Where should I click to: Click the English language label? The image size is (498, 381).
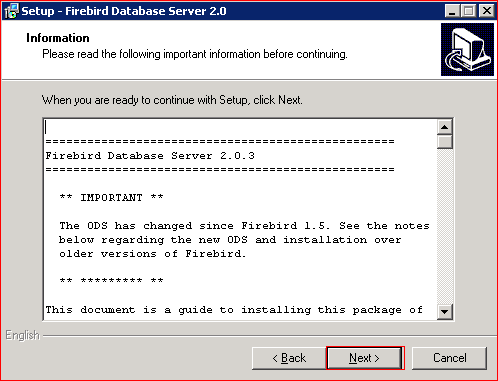click(x=22, y=335)
